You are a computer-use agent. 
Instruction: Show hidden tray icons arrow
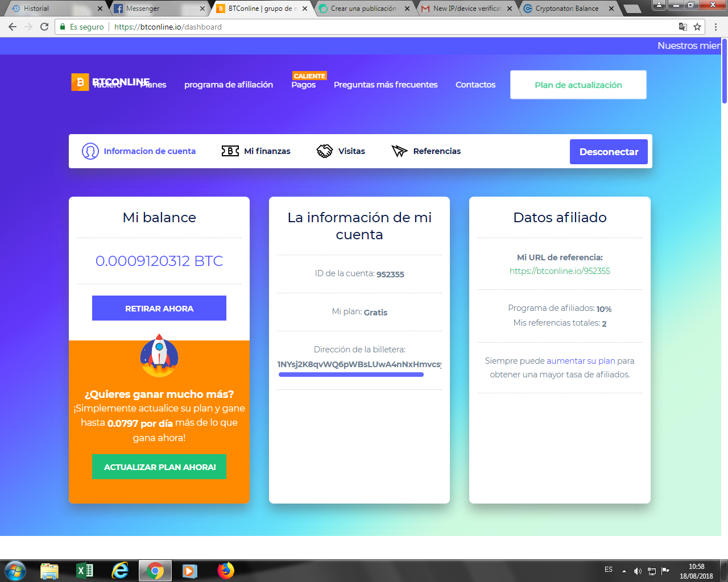624,571
